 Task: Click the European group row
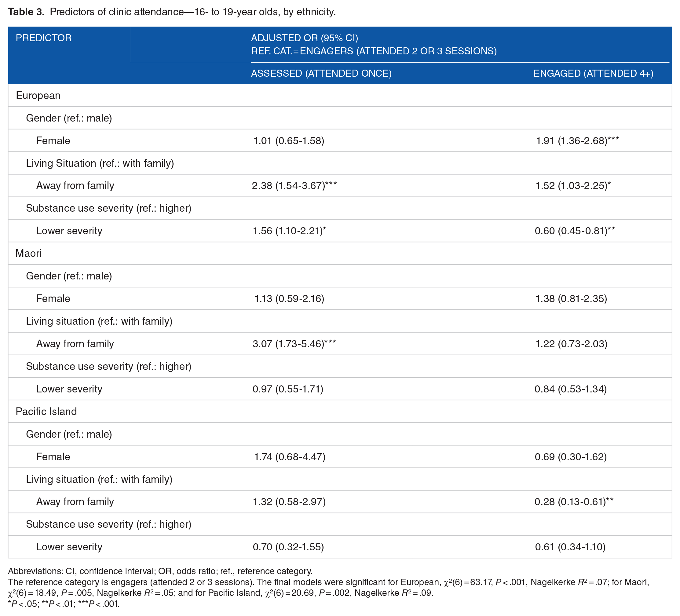coord(340,95)
